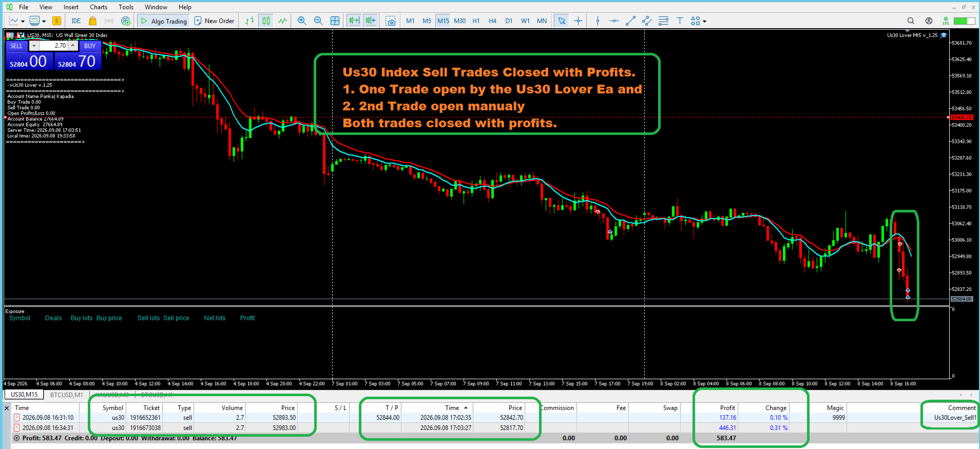
Task: Open the Charts menu
Action: 99,7
